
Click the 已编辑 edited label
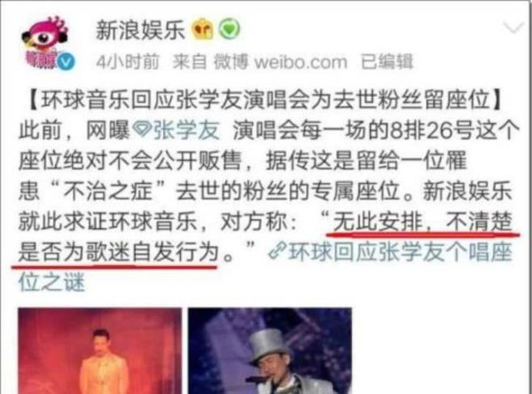point(387,62)
